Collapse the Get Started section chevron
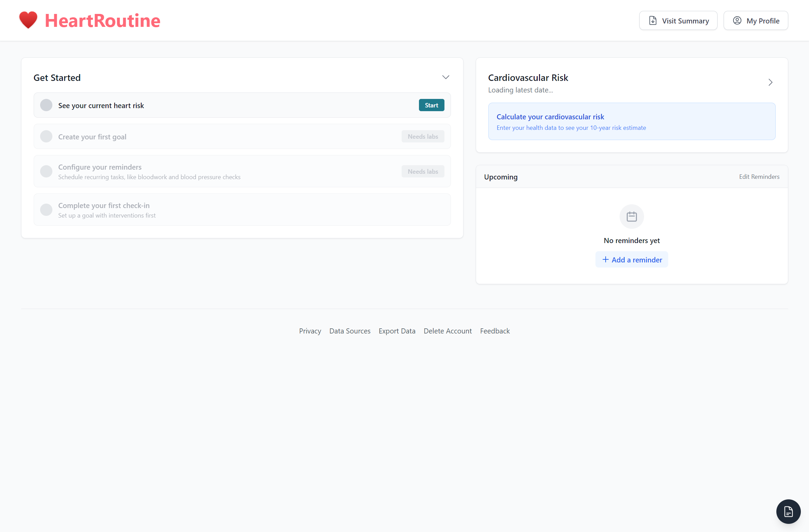The height and width of the screenshot is (532, 809). [x=445, y=78]
